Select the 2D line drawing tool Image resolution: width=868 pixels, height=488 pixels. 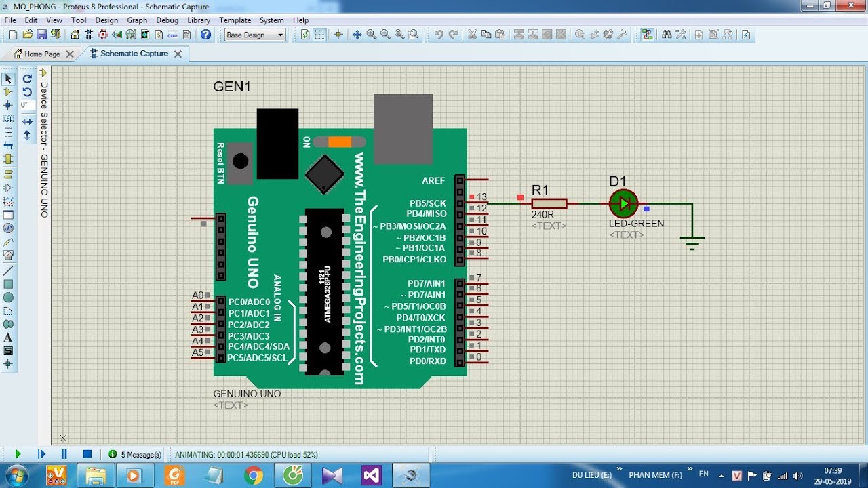(8, 270)
